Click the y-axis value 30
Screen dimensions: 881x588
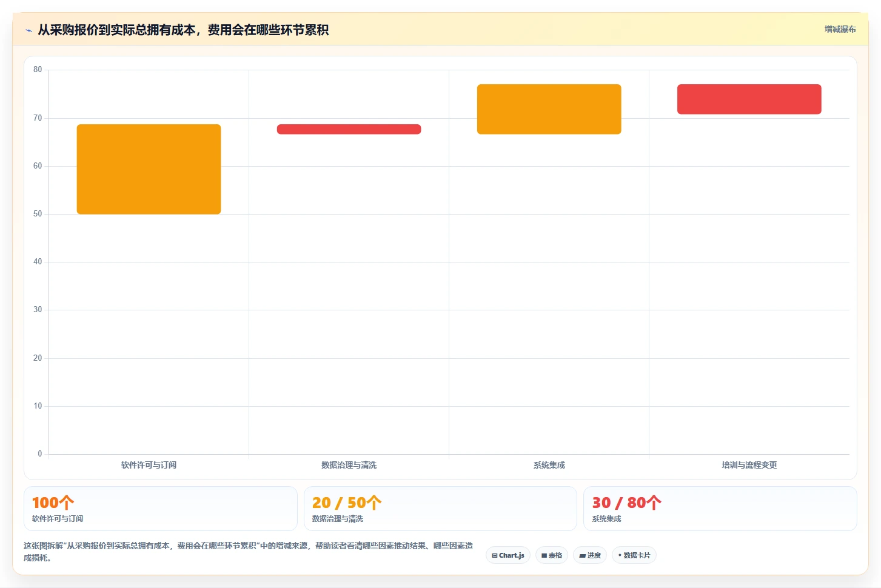click(x=38, y=310)
